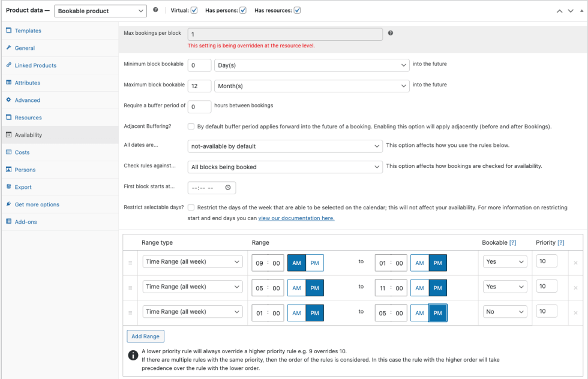This screenshot has height=379, width=588.
Task: Click the Priority [?] help link
Action: (x=560, y=242)
